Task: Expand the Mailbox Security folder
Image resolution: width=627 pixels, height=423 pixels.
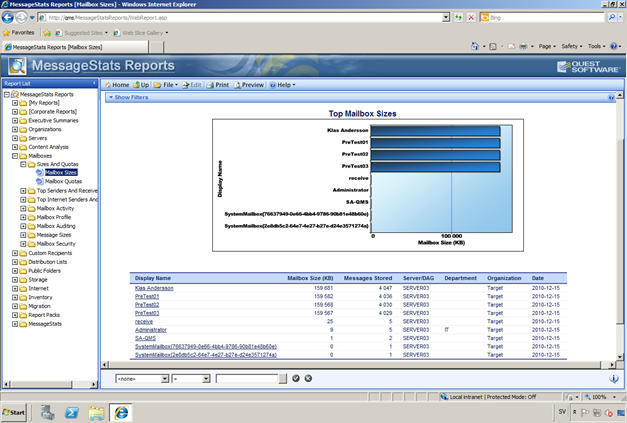Action: [x=23, y=243]
